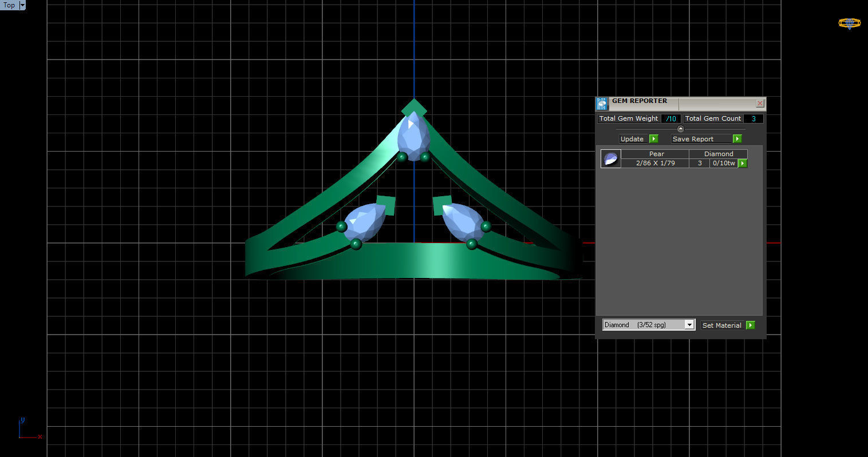Click the 'Total Gem Count' label
868x457 pixels.
point(713,118)
